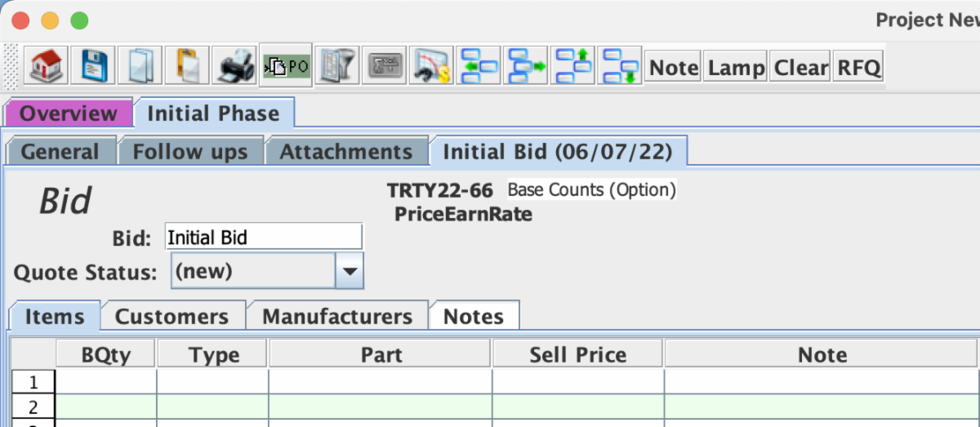Click the move right arrow icon

tap(526, 66)
